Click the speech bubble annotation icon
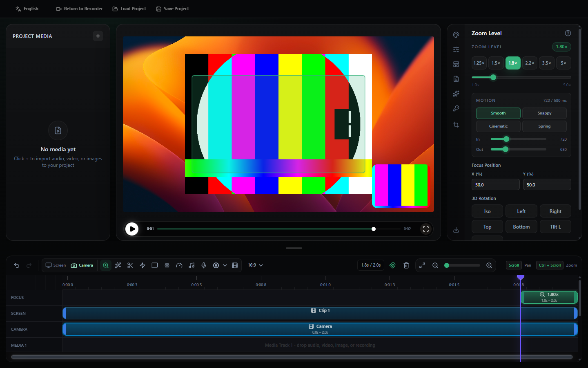588x368 pixels. pos(155,265)
